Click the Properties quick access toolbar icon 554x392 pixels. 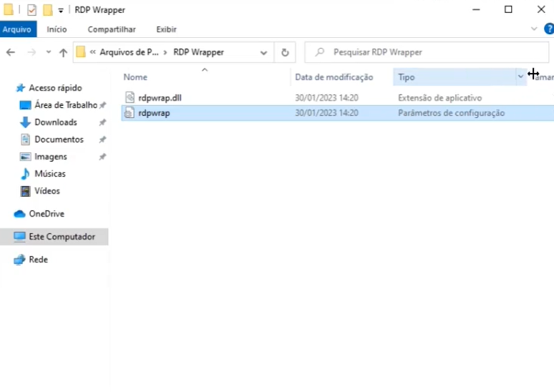pyautogui.click(x=31, y=10)
